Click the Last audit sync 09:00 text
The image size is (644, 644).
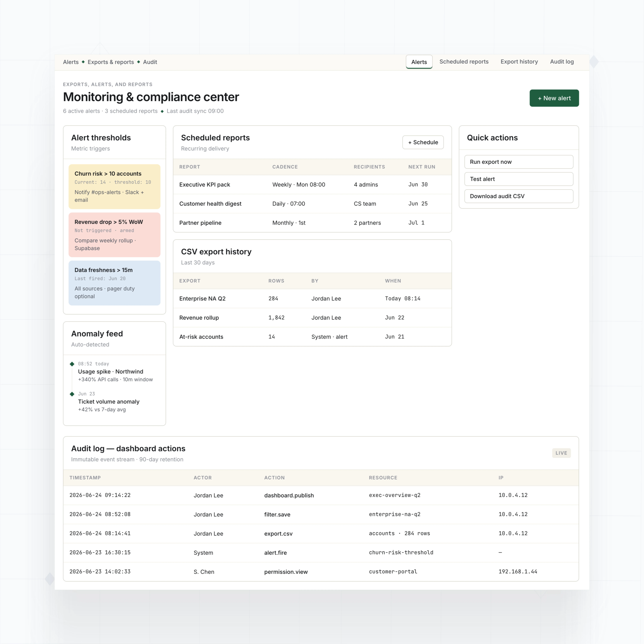pos(195,111)
